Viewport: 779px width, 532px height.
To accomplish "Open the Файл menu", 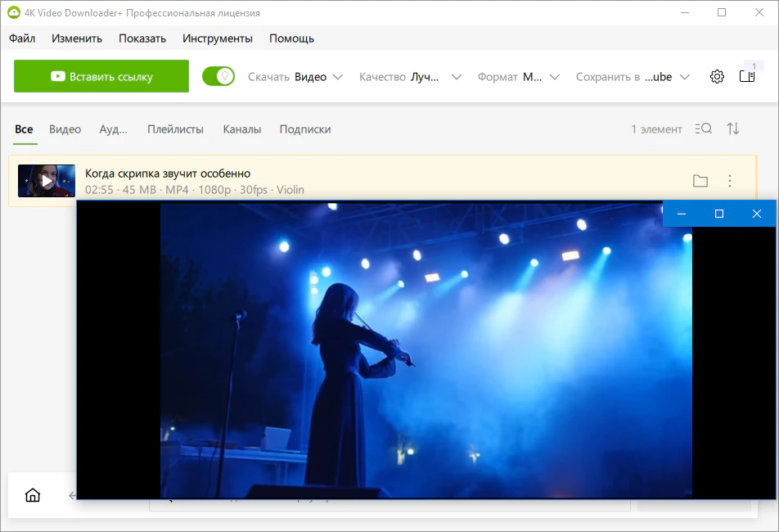I will 22,38.
